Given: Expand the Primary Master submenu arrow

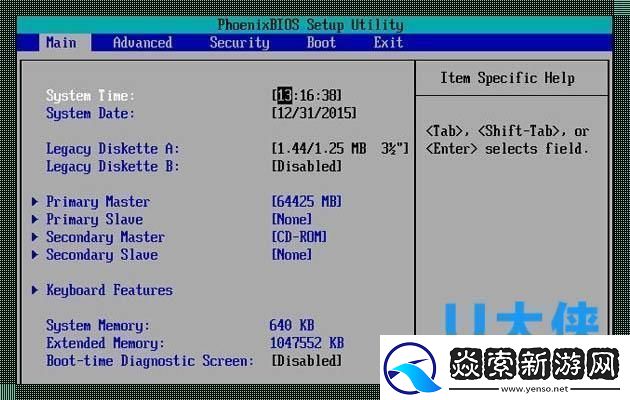Looking at the screenshot, I should [35, 202].
